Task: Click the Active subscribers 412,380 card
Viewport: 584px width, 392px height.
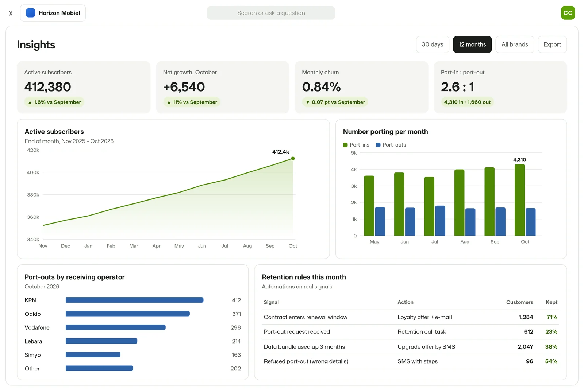Action: [84, 87]
